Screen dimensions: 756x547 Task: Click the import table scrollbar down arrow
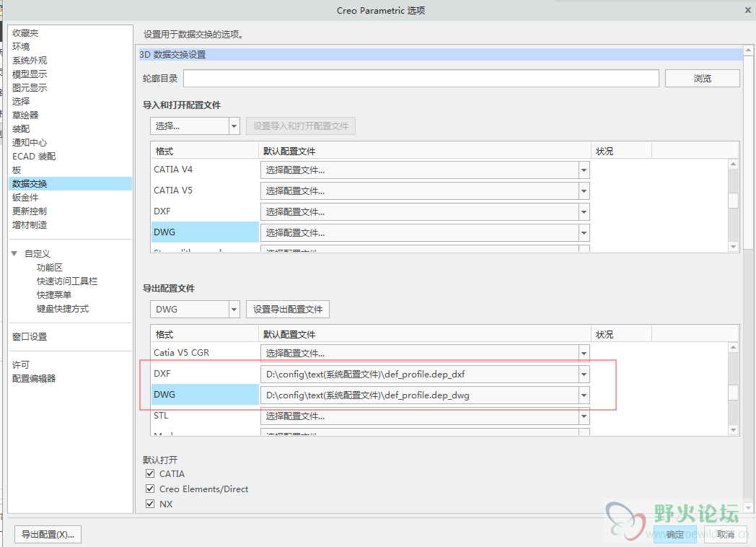click(x=734, y=247)
